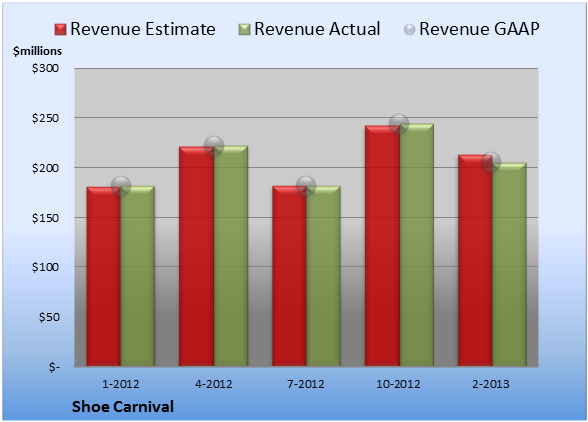
Task: Select the green actual bar for 1-2012
Action: coord(138,276)
